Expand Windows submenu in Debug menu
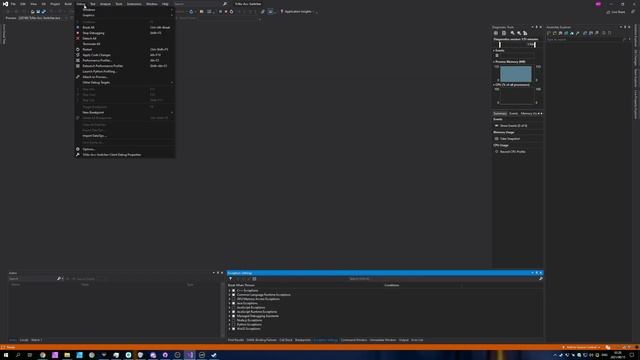The height and width of the screenshot is (360, 640). click(124, 10)
